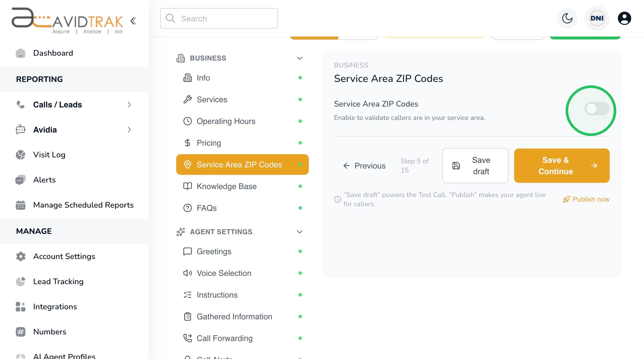Click Calls / Leads phone icon
644x359 pixels.
[x=21, y=105]
